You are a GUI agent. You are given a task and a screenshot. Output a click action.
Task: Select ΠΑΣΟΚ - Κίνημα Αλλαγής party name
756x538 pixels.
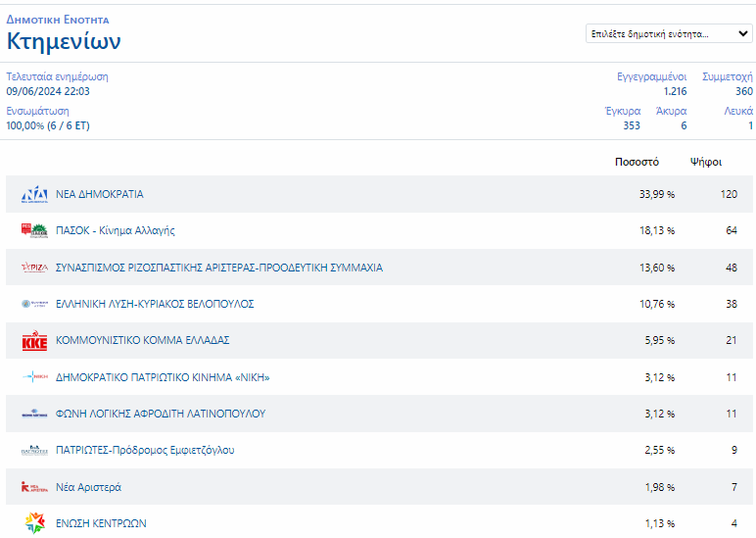[116, 230]
